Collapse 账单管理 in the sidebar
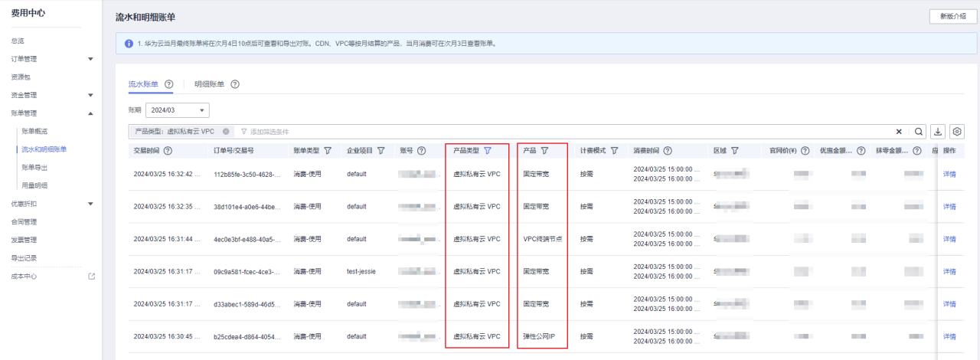The image size is (980, 360). click(x=90, y=113)
